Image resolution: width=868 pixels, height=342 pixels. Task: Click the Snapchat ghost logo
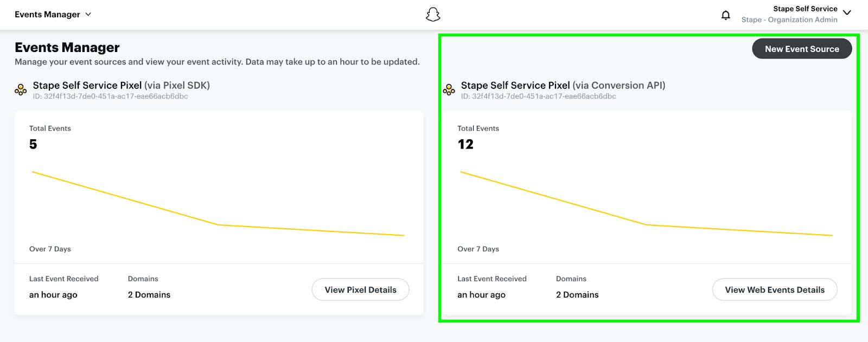pos(433,15)
